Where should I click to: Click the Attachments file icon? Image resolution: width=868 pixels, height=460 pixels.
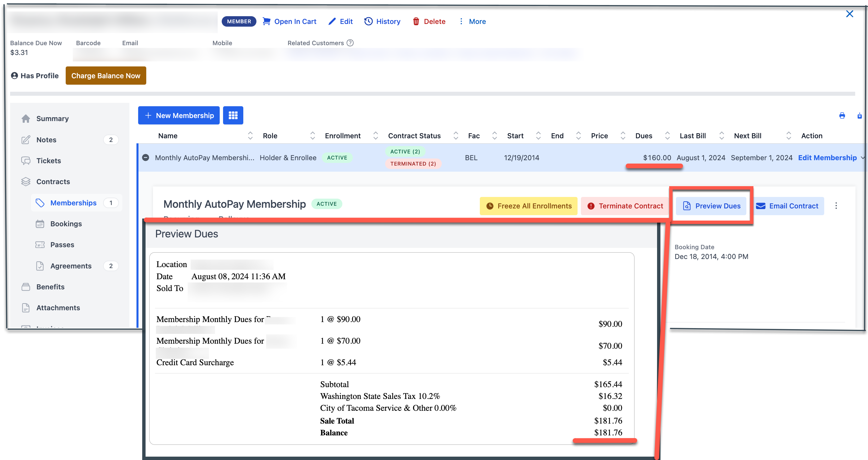click(x=26, y=308)
